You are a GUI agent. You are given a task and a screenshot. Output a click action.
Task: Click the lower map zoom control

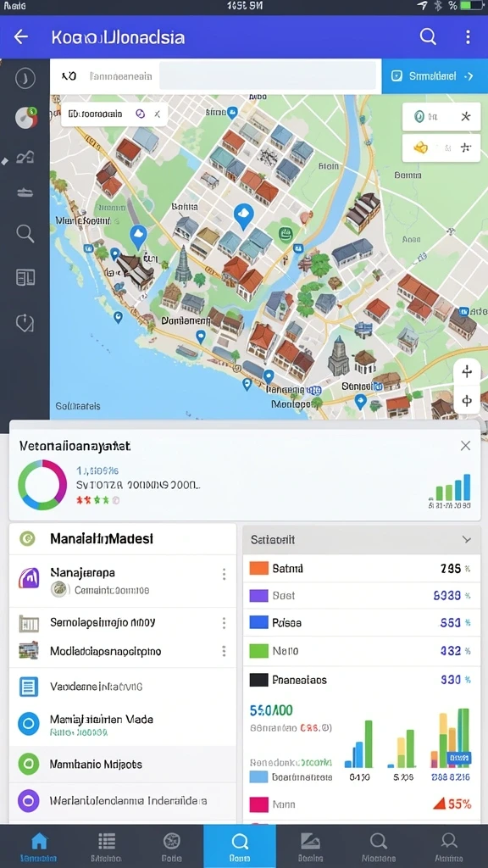[467, 400]
